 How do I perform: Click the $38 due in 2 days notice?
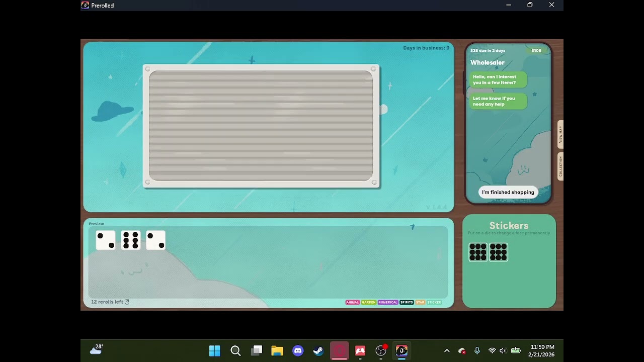(488, 50)
